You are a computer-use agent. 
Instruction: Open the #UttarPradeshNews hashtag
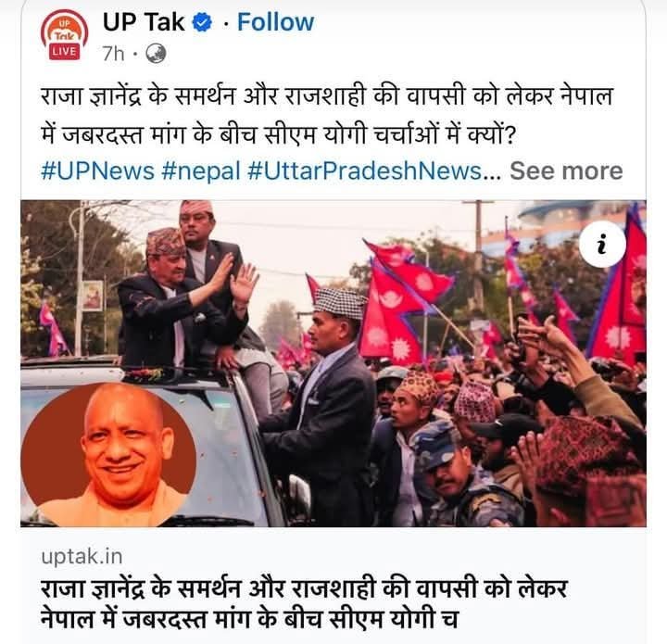[364, 171]
